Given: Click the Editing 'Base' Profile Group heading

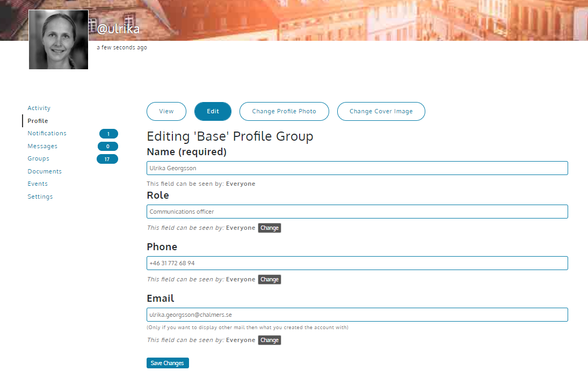Looking at the screenshot, I should [x=230, y=136].
